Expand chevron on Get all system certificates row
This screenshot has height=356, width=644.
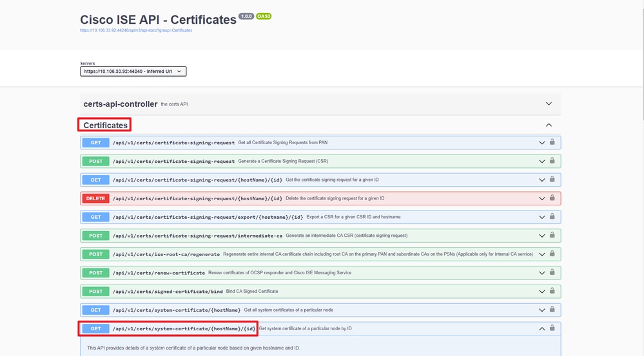[542, 310]
